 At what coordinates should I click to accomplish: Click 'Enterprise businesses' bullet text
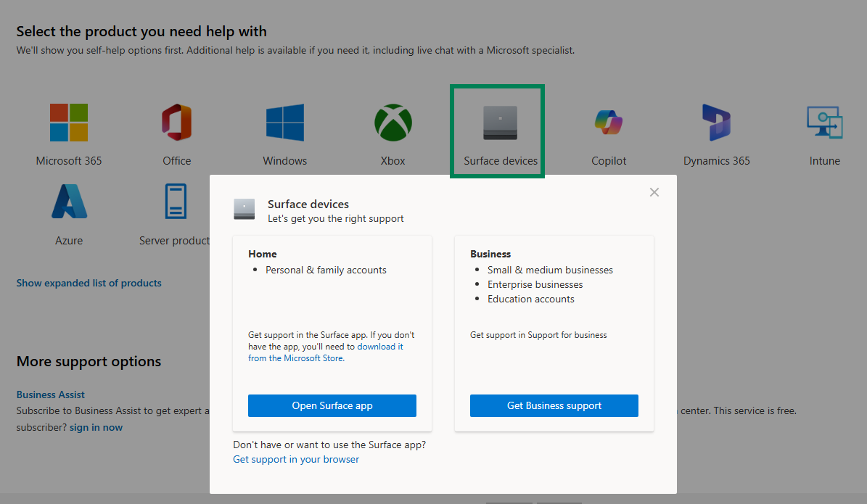[x=535, y=284]
